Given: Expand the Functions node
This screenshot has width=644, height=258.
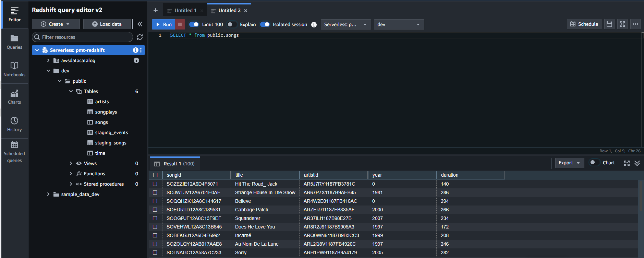Looking at the screenshot, I should click(x=71, y=174).
